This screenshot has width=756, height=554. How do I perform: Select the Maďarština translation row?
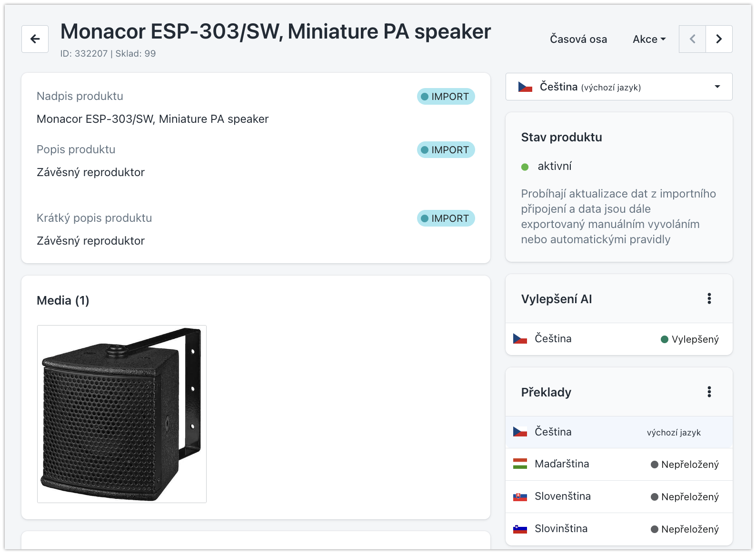tap(619, 464)
